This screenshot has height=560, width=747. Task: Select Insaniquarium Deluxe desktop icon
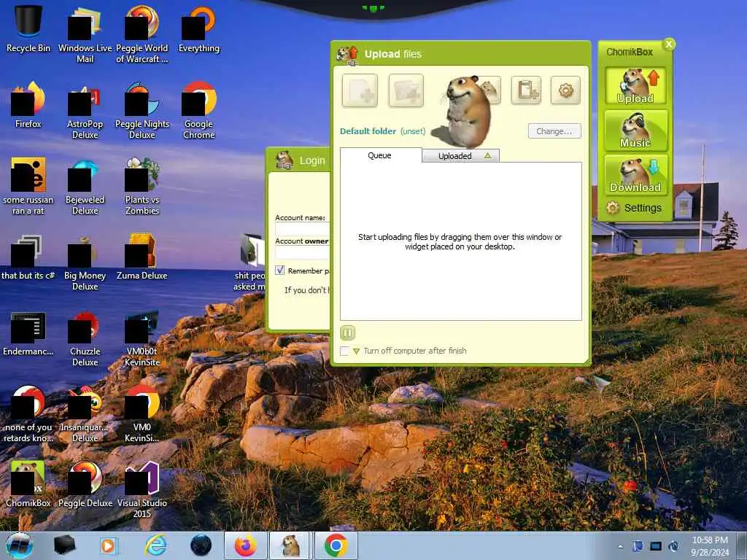[x=85, y=414]
